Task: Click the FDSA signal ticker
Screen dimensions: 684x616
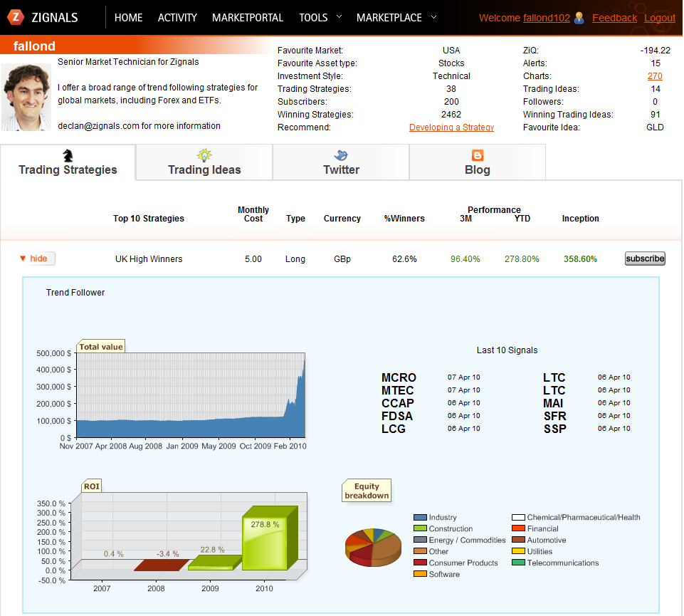Action: point(397,416)
